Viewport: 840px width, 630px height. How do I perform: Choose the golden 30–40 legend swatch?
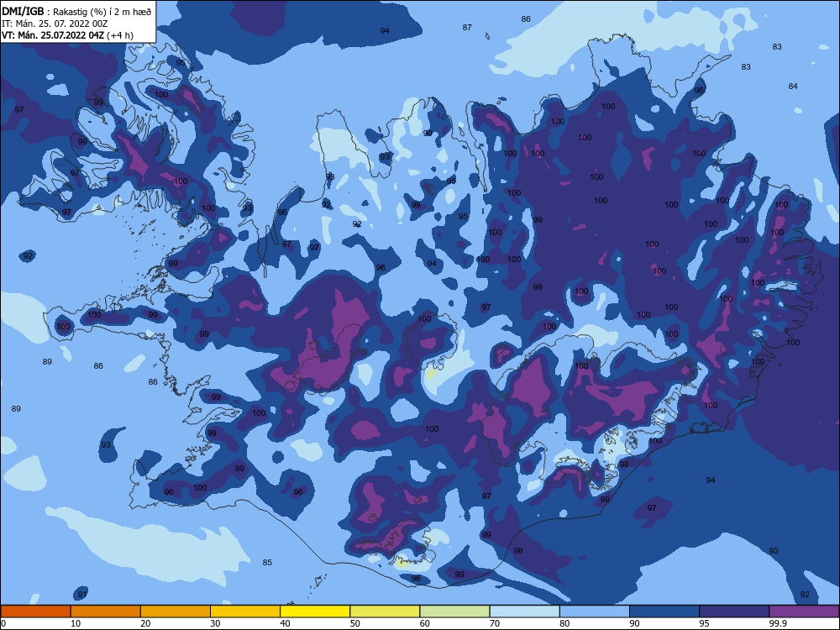point(245,612)
